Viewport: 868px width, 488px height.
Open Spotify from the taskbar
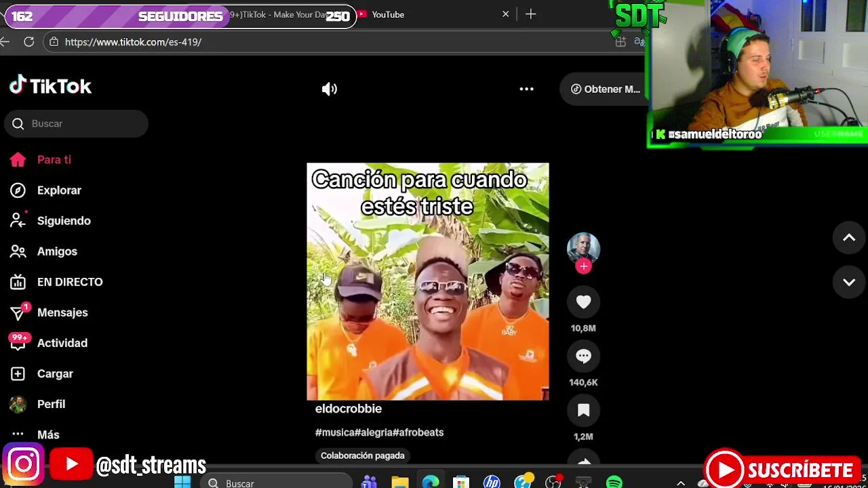click(614, 483)
